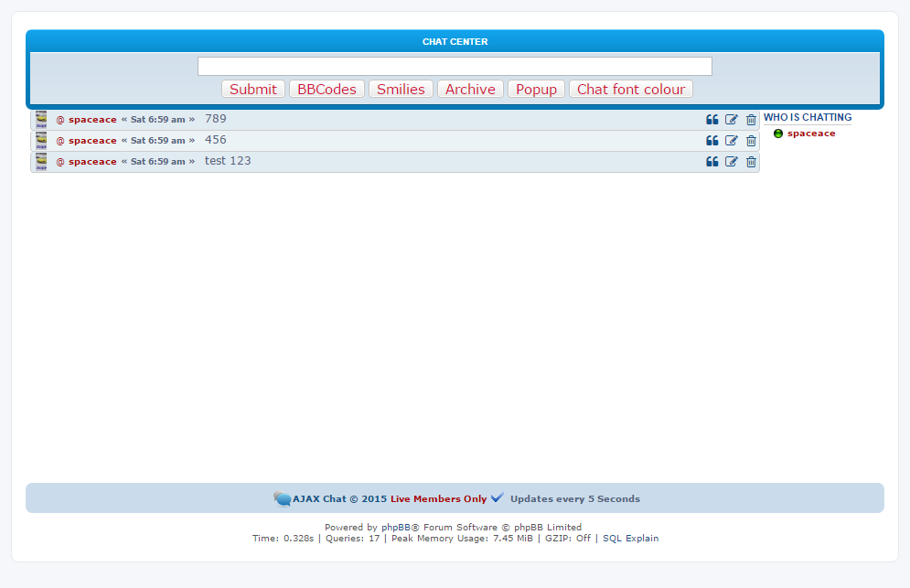Click the AJAX Chat speech bubble icon

point(282,498)
